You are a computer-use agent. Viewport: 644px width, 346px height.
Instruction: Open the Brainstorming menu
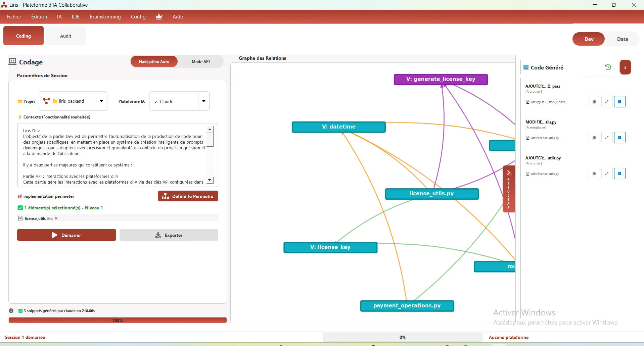pos(105,17)
